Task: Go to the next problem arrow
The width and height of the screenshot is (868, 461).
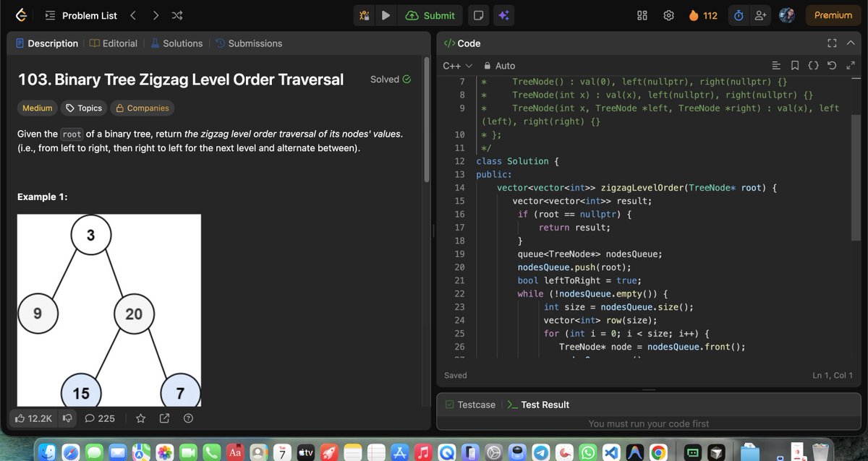Action: (155, 15)
